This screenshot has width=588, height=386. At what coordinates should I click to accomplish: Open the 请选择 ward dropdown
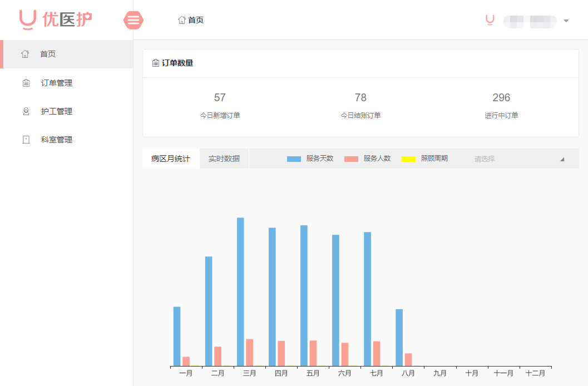(x=520, y=159)
